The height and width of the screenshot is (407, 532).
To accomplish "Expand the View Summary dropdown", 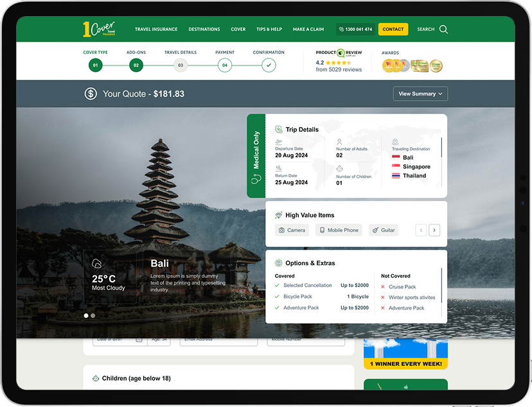I will (420, 94).
